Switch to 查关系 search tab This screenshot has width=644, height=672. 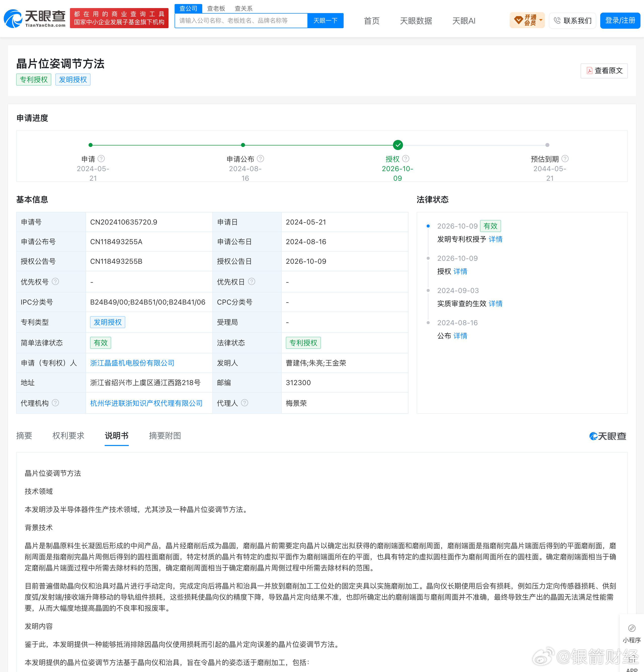(244, 9)
